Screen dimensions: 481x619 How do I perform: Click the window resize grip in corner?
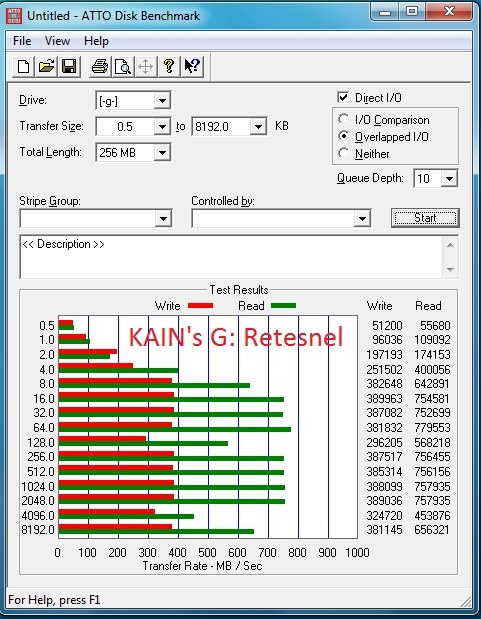(x=466, y=601)
